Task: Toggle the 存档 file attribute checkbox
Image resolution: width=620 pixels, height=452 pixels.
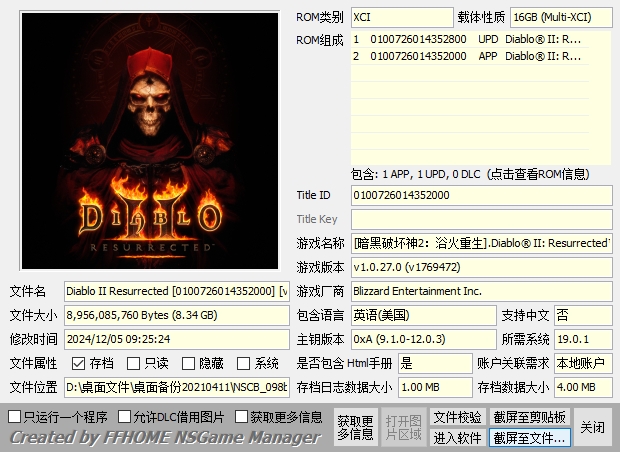Action: pyautogui.click(x=79, y=363)
